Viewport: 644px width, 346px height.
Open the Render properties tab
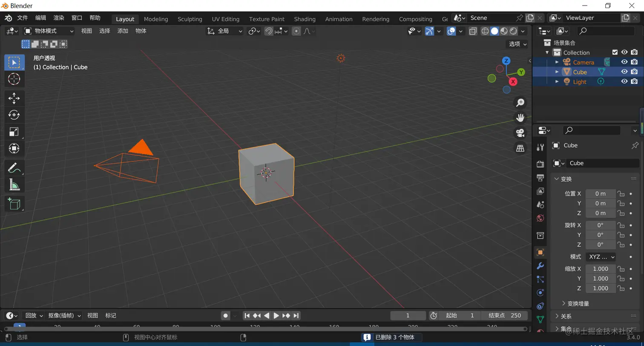click(540, 164)
